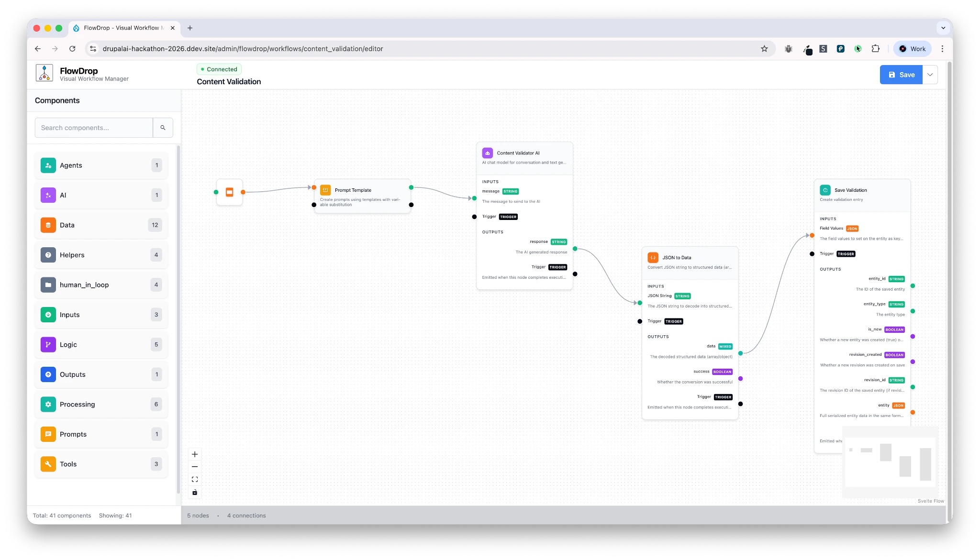Open the AI components category
This screenshot has width=980, height=560.
[x=48, y=195]
